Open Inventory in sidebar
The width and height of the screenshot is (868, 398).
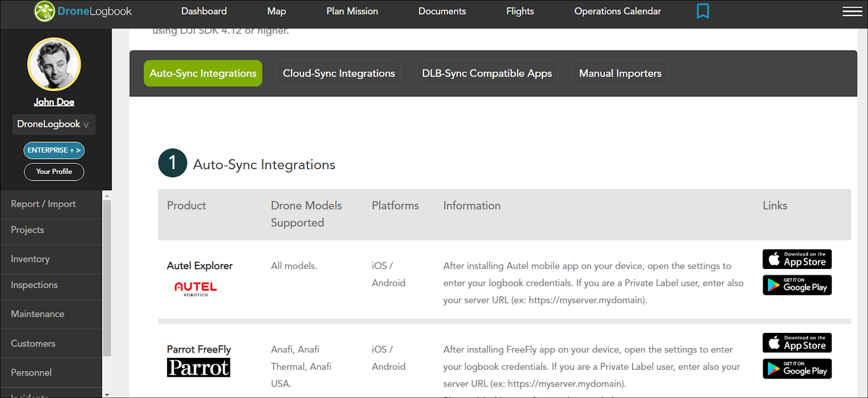(51, 259)
